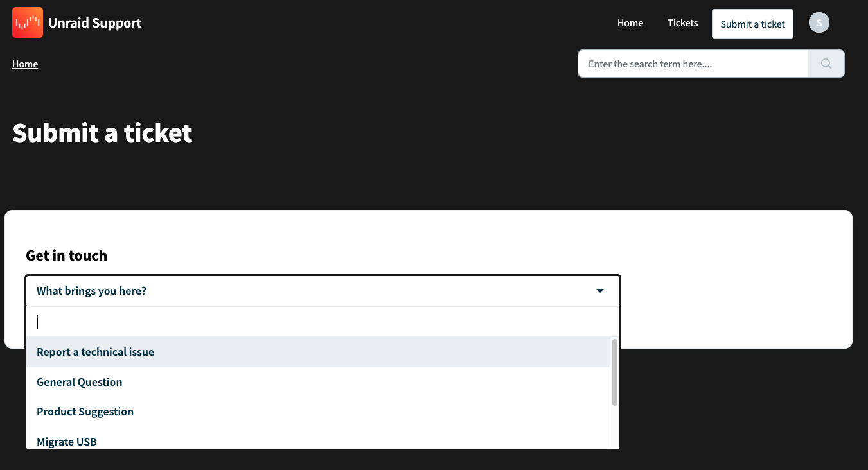Follow the Home breadcrumb link
Screen dimensions: 868x470
pyautogui.click(x=24, y=64)
